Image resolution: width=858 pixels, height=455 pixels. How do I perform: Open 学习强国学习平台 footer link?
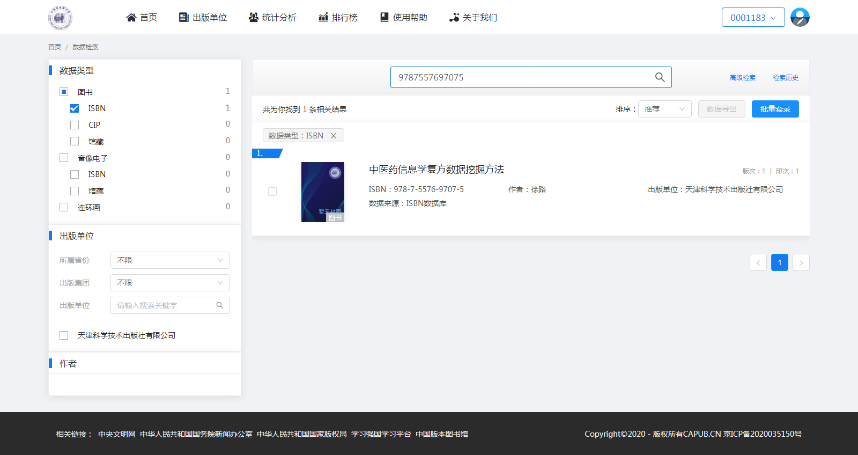click(x=381, y=434)
